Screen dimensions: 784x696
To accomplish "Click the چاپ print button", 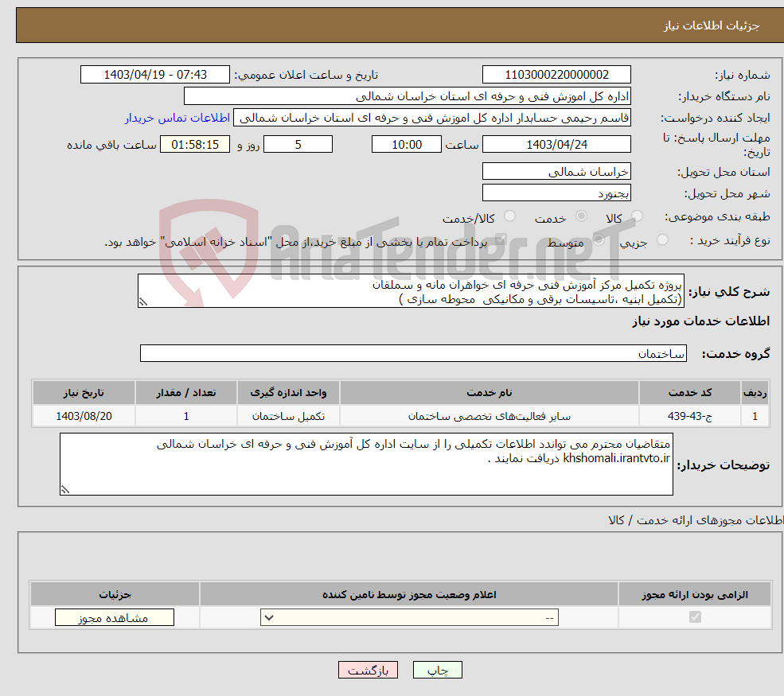I will [x=438, y=670].
